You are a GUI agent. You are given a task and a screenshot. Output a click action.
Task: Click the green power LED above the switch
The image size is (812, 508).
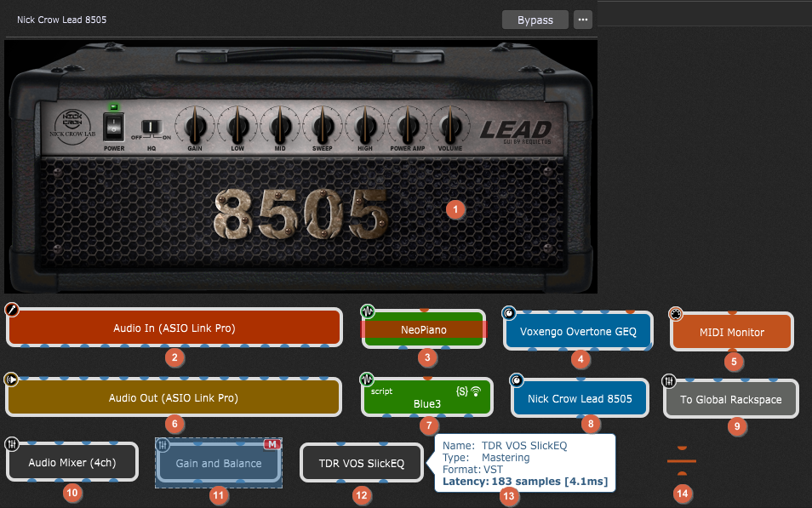pyautogui.click(x=113, y=107)
